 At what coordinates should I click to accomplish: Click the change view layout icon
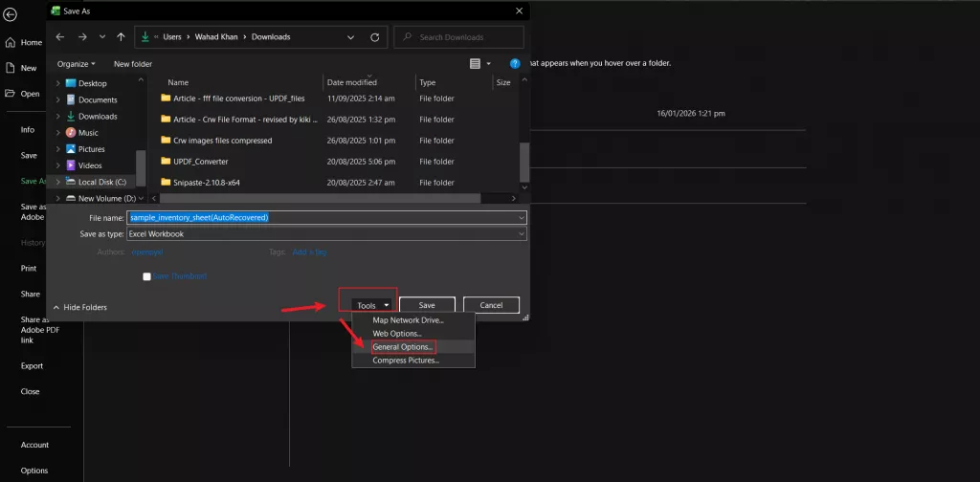click(x=475, y=63)
